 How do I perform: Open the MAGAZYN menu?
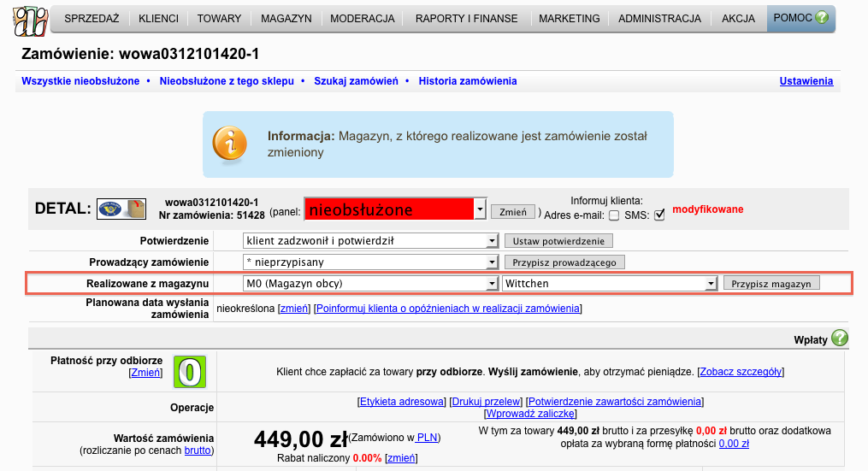pos(286,18)
